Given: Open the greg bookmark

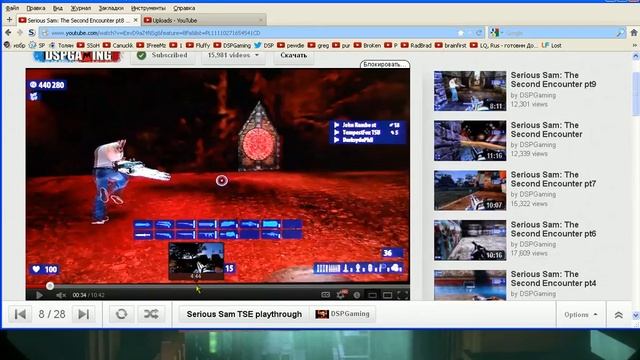Looking at the screenshot, I should click(x=318, y=45).
